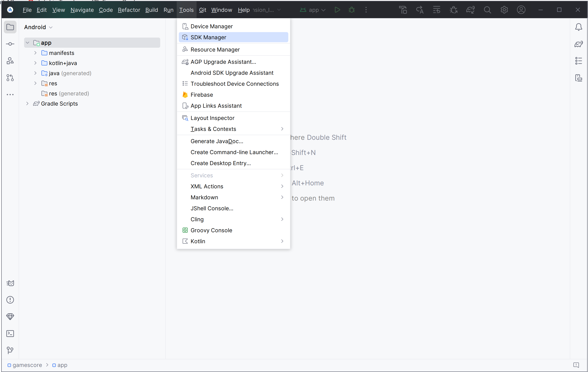Screen dimensions: 588x372
Task: Open Logcat tool window icon
Action: [x=10, y=283]
